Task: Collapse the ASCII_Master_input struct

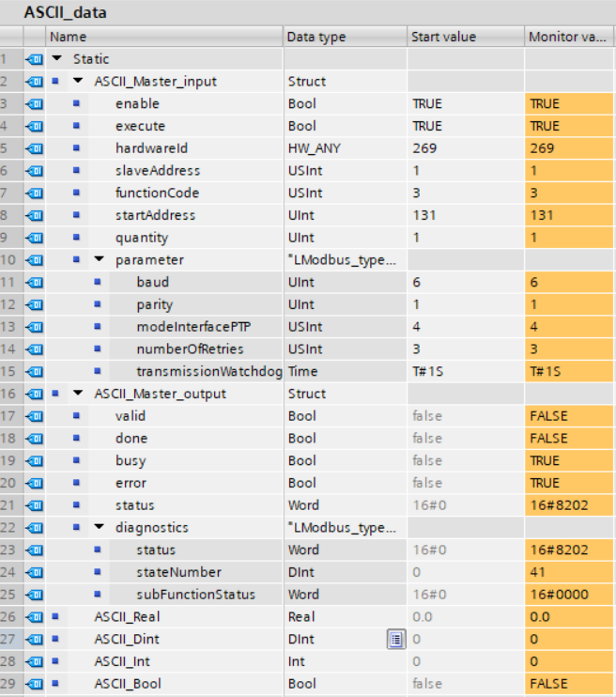Action: (x=78, y=82)
